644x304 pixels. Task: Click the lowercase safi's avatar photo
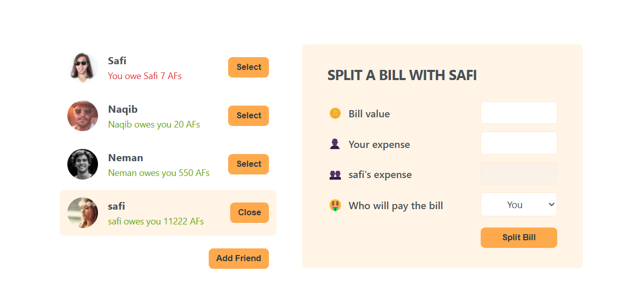[83, 213]
